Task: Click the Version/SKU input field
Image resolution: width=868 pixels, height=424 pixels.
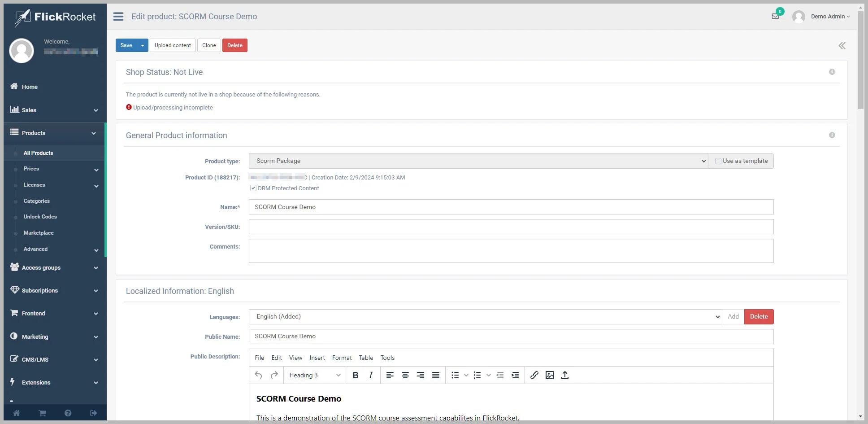Action: [x=511, y=227]
